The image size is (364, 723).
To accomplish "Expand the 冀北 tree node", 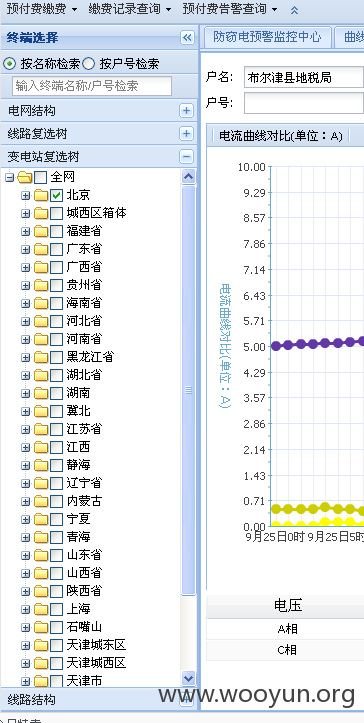I will [25, 411].
